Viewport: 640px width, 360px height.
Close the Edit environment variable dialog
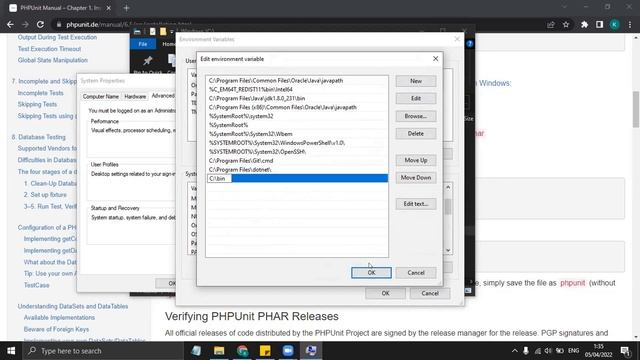point(436,59)
